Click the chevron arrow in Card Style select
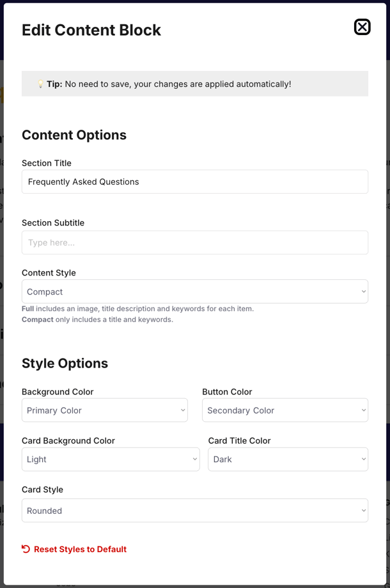The height and width of the screenshot is (588, 390). tap(363, 511)
